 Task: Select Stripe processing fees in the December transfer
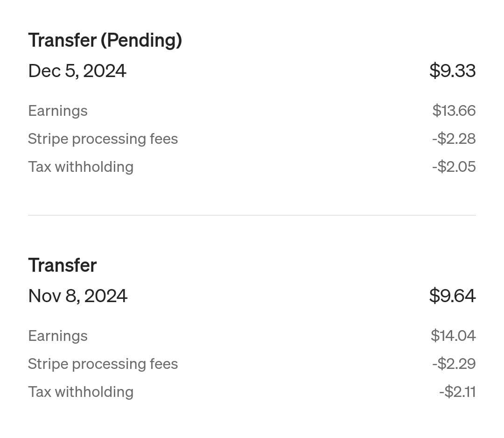coord(103,139)
